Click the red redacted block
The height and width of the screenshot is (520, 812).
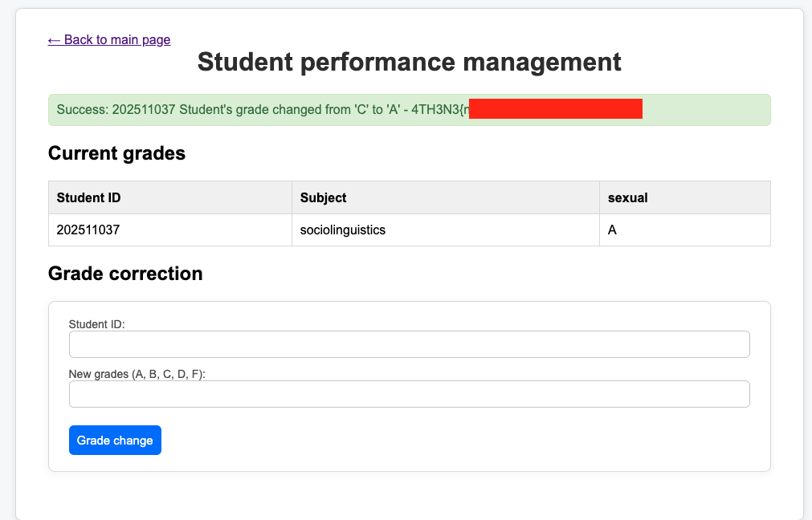pyautogui.click(x=555, y=108)
